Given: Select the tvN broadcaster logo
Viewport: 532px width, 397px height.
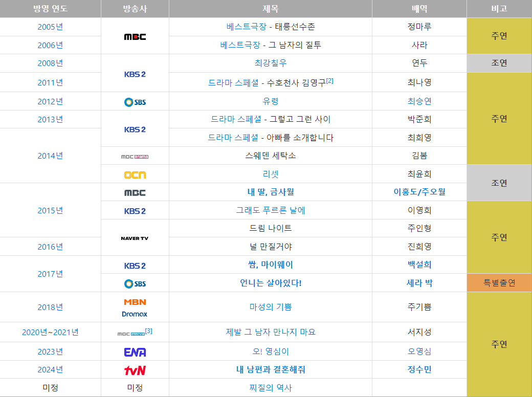Looking at the screenshot, I should (136, 369).
